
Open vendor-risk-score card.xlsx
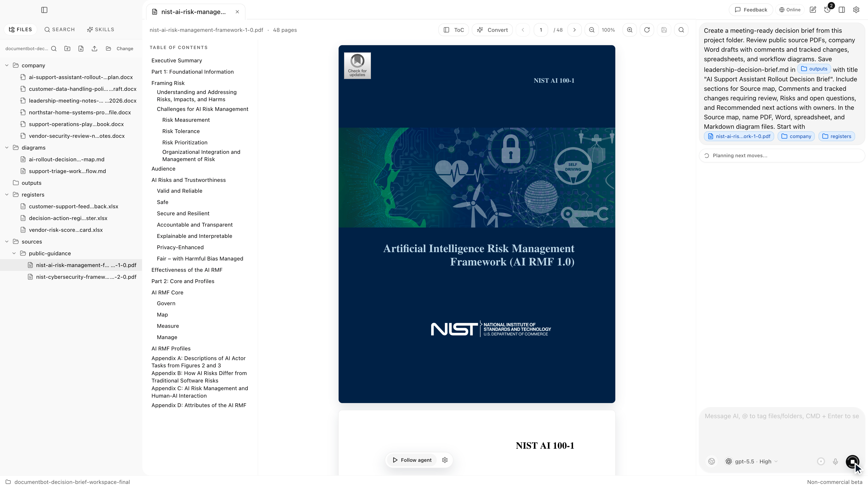click(x=71, y=230)
